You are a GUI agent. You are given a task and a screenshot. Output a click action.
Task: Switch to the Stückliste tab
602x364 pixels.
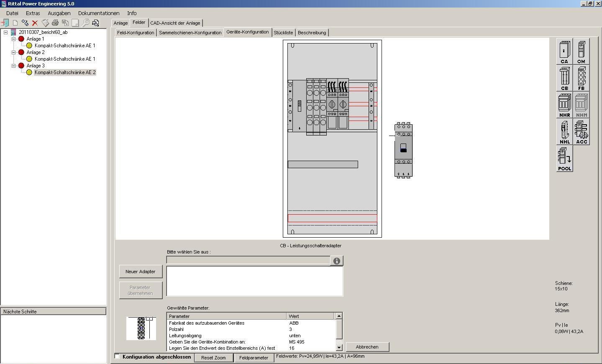(283, 33)
